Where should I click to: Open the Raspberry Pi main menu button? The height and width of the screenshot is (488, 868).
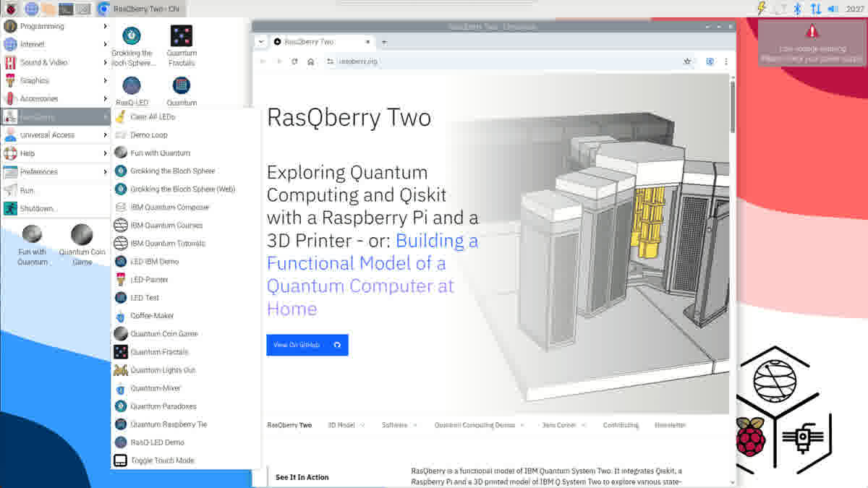coord(11,9)
